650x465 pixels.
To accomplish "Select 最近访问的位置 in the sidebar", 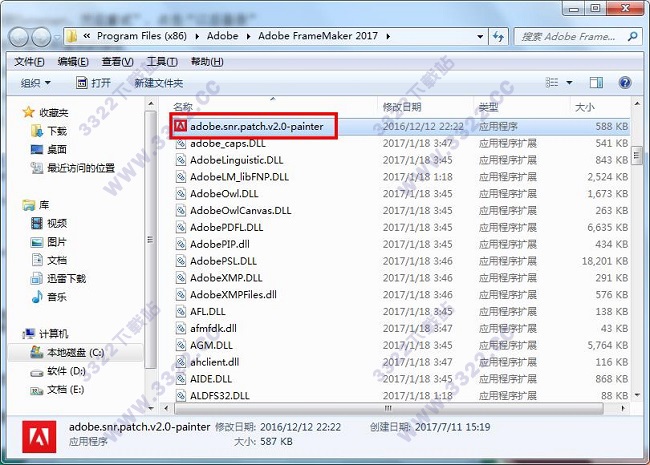I will pyautogui.click(x=81, y=168).
